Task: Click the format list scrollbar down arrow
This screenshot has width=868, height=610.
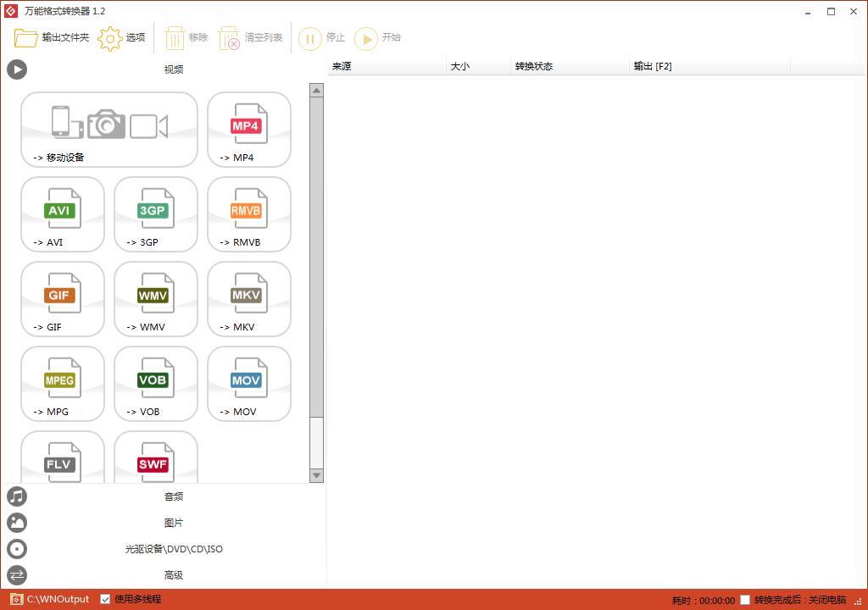Action: point(318,475)
